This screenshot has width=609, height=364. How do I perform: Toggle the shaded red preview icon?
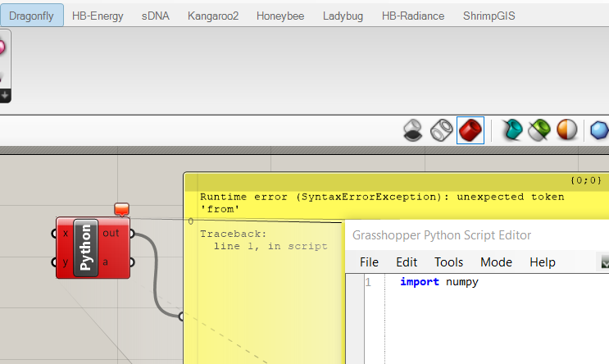470,130
